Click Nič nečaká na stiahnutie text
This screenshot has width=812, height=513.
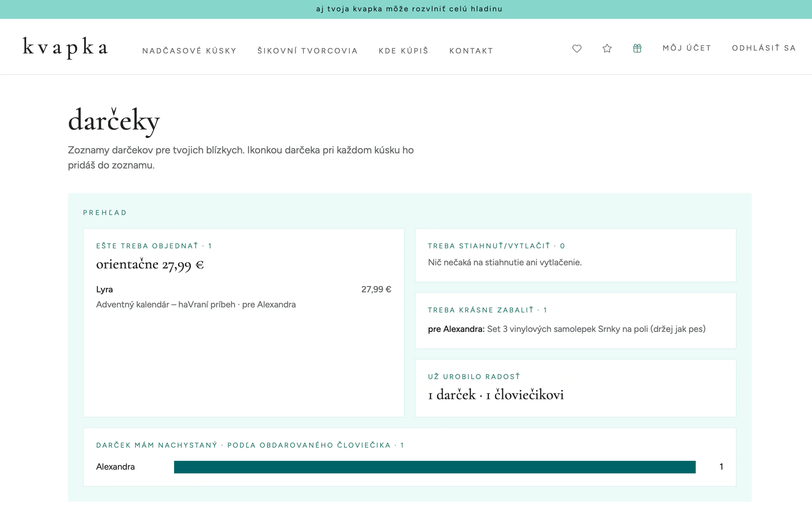[504, 262]
